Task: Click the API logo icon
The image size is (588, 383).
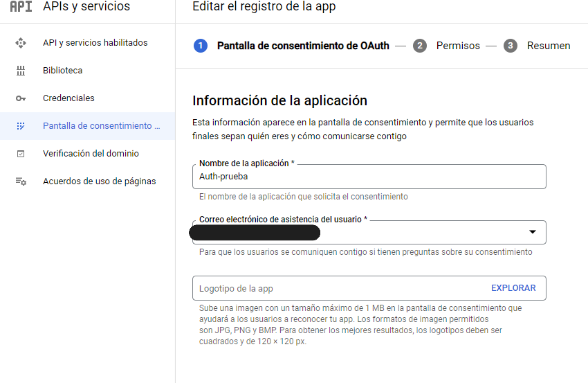Action: click(21, 7)
